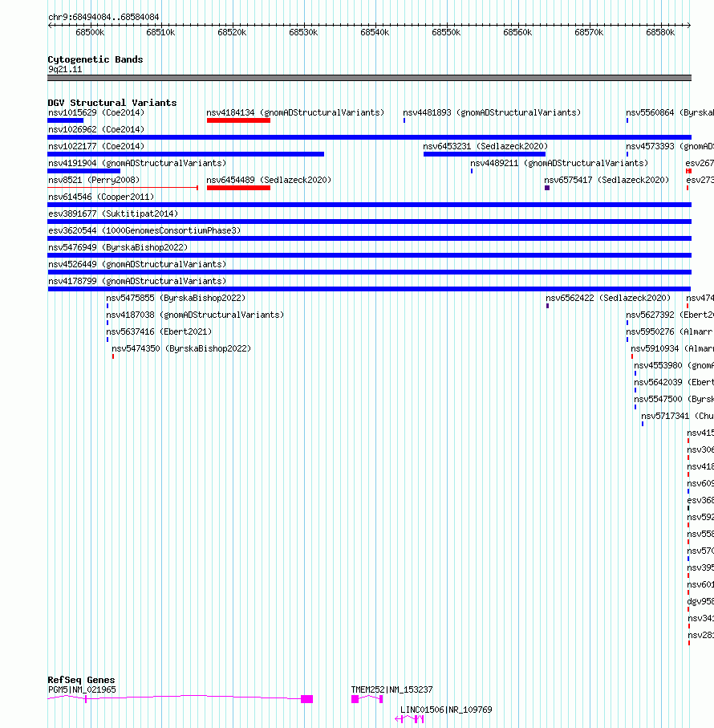
Task: Open the nsv4191904 gnomAD variant label
Action: (x=137, y=163)
